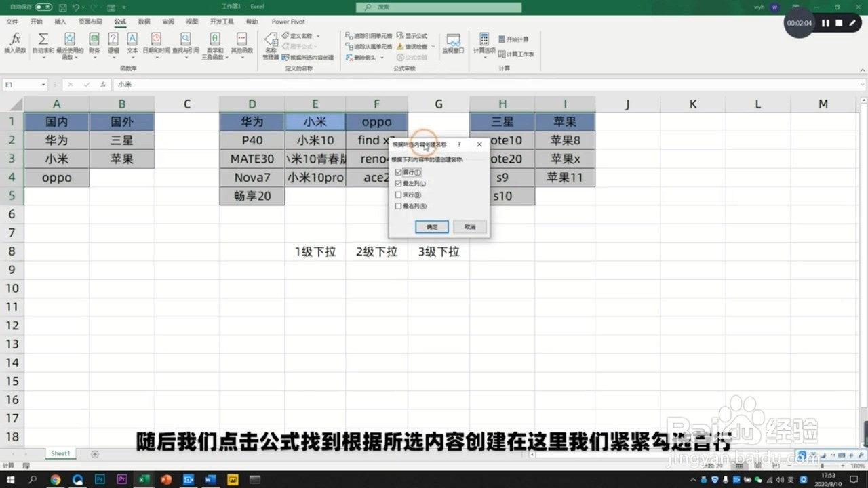Image resolution: width=868 pixels, height=488 pixels.
Task: Click Calculate Now (开始计算)
Action: 514,39
